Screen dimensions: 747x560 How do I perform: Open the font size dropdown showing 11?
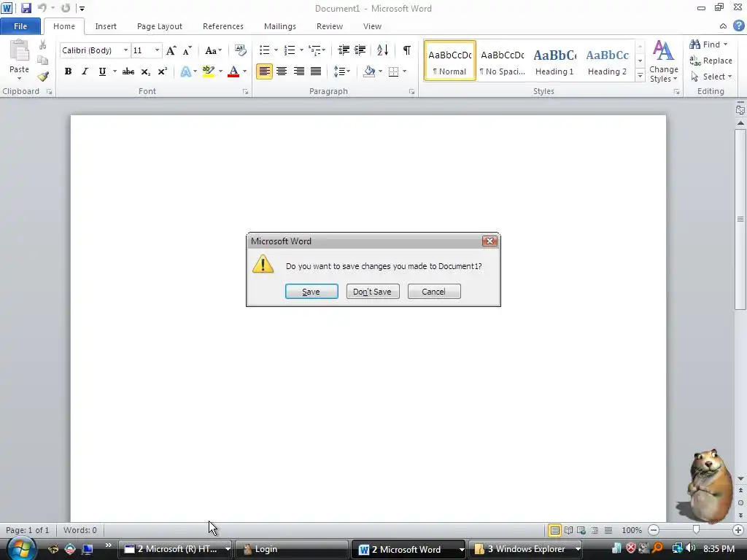pos(157,50)
